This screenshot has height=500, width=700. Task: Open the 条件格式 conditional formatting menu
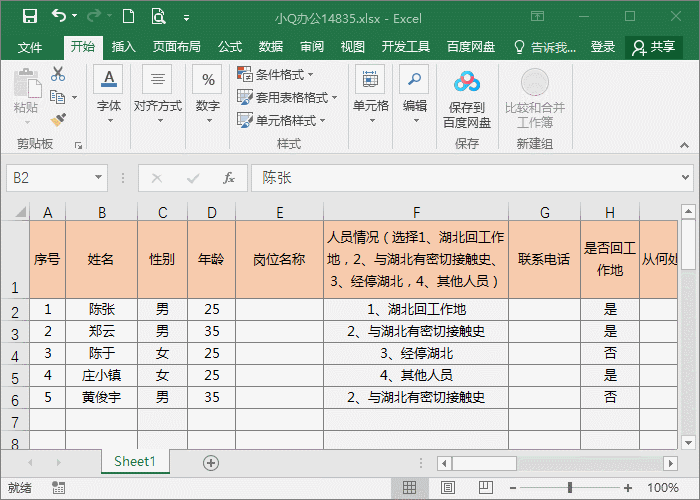275,75
